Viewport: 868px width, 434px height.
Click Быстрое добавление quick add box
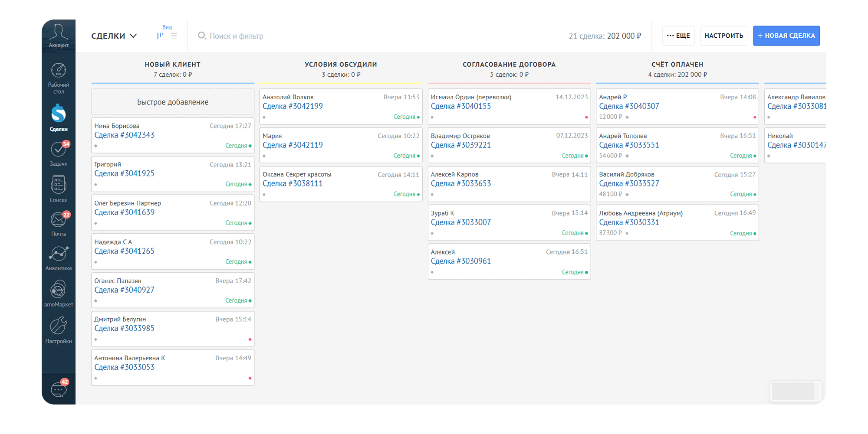tap(173, 102)
